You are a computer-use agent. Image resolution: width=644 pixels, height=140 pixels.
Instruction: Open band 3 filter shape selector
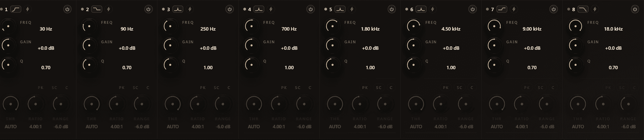pos(178,9)
